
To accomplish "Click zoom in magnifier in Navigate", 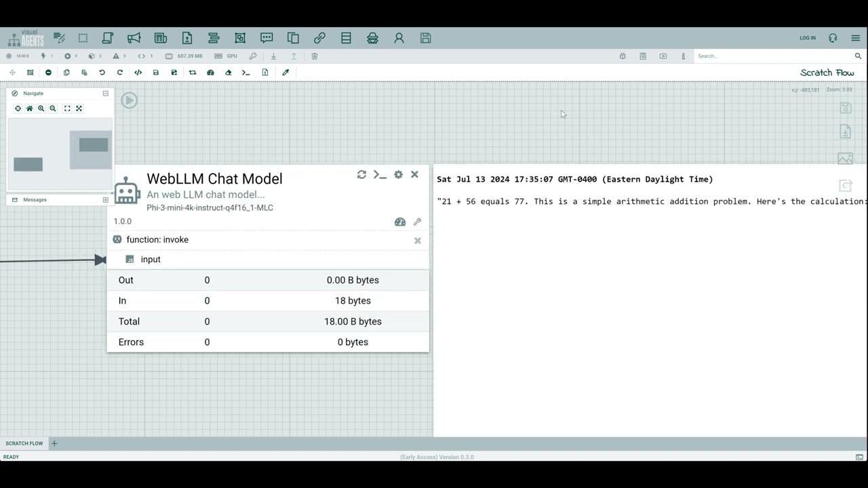I will pyautogui.click(x=41, y=108).
